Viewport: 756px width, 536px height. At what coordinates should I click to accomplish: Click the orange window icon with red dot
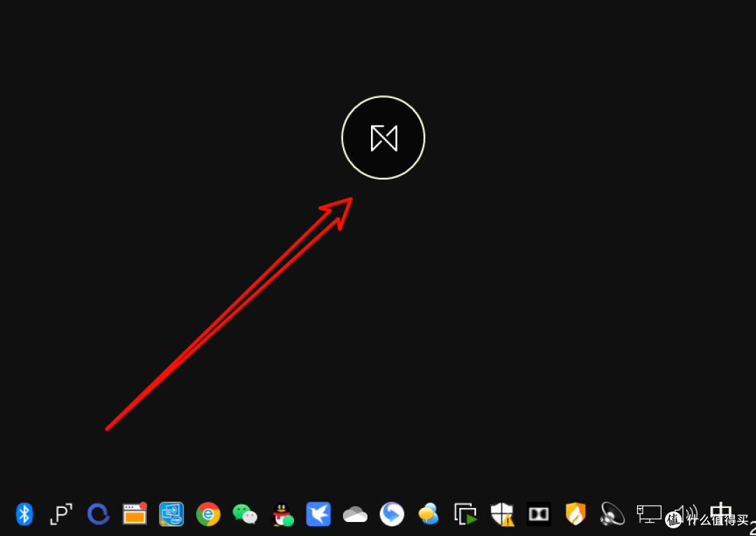point(135,514)
